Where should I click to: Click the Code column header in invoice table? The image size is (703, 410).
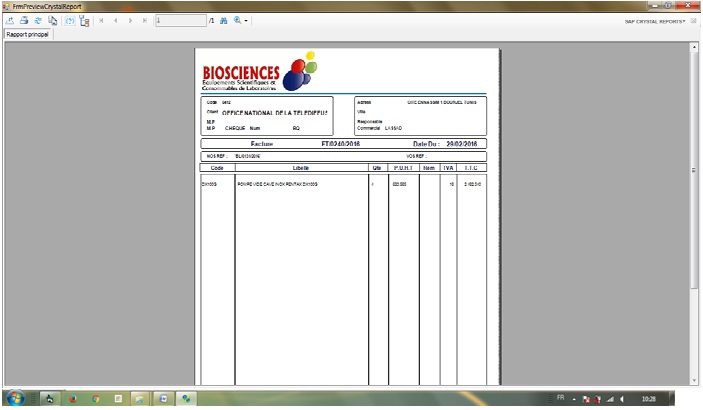[217, 168]
